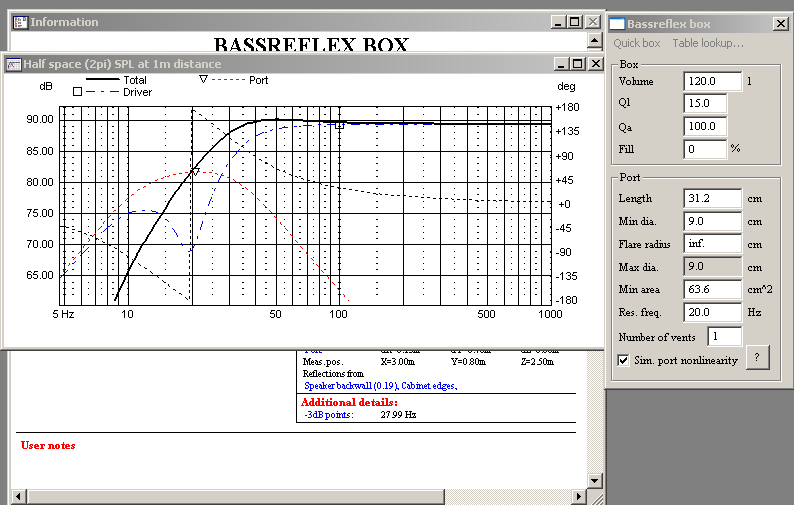The width and height of the screenshot is (794, 505).
Task: Toggle Sim. port nonlinearity checkbox
Action: [x=623, y=360]
